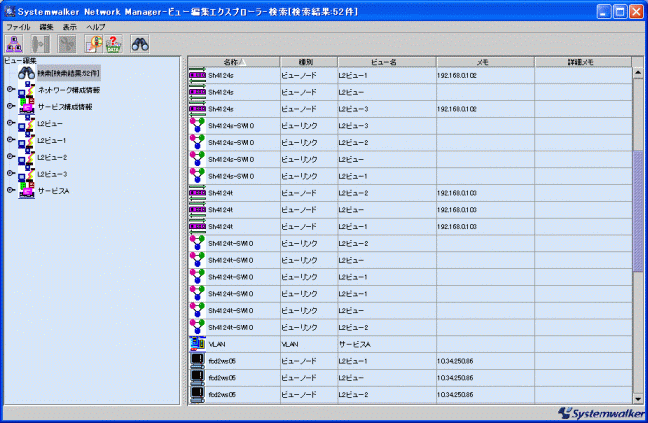Screen dimensions: 648x423
Task: Click the edit view toolbar icon
Action: point(93,44)
